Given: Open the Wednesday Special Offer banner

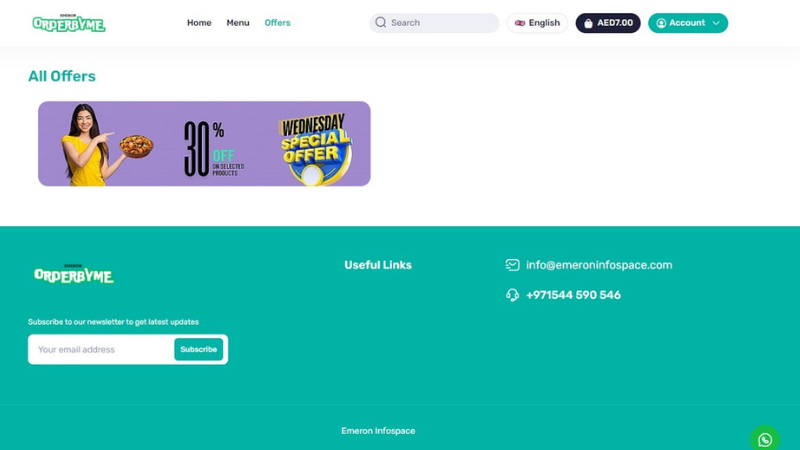Looking at the screenshot, I should (204, 143).
